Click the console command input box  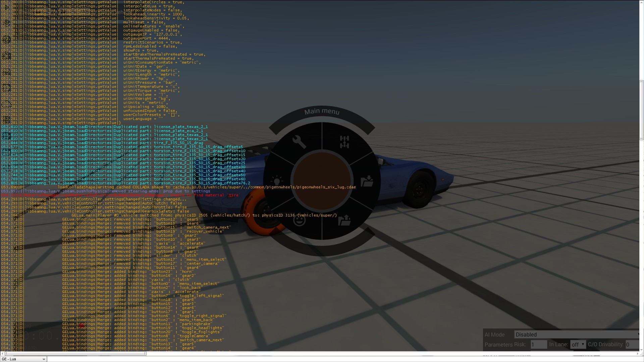point(335,359)
